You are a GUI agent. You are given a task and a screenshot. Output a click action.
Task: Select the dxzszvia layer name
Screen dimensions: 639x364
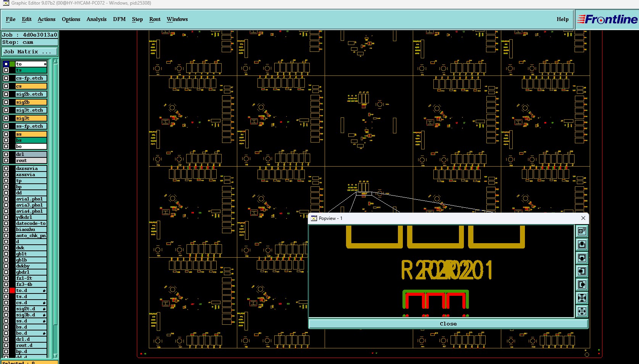(x=31, y=168)
